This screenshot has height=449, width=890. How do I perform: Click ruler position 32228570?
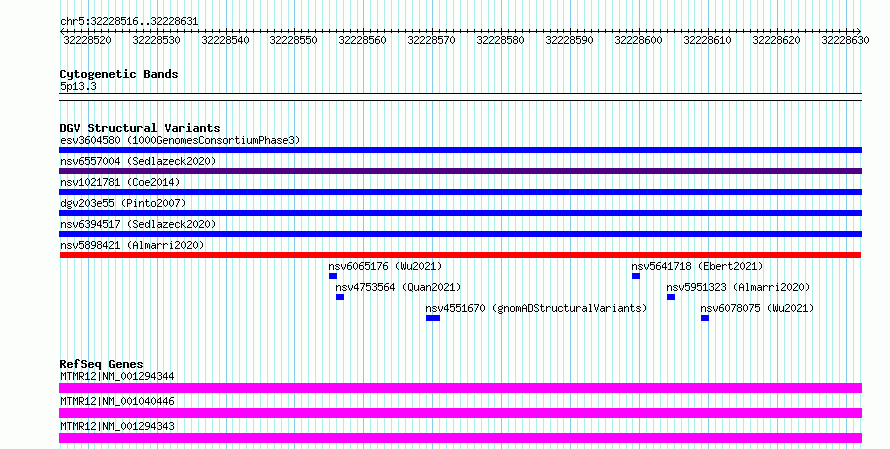pos(431,40)
